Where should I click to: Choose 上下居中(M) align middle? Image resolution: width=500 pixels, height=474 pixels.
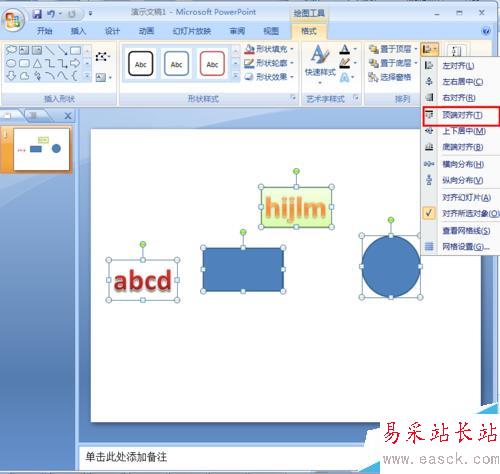tap(460, 131)
